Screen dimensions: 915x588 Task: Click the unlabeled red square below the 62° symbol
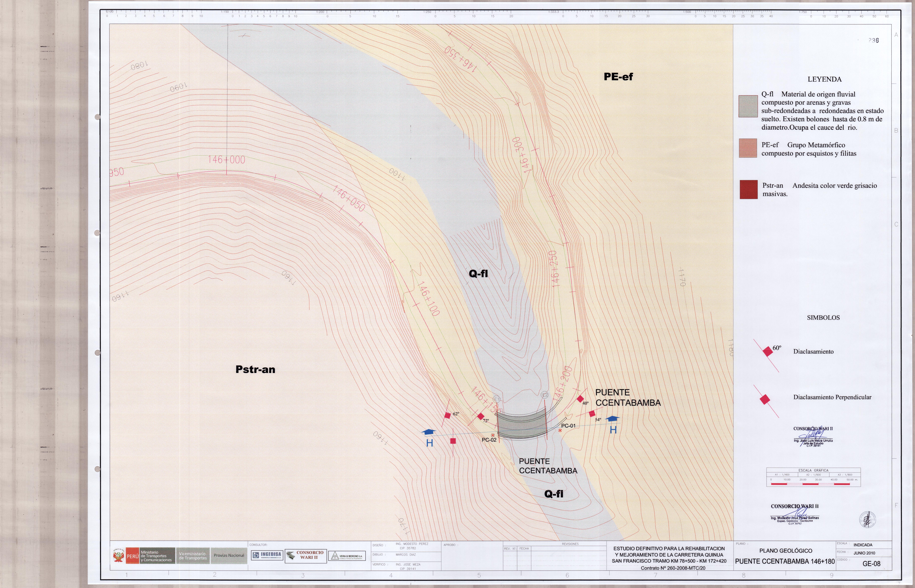pyautogui.click(x=453, y=441)
